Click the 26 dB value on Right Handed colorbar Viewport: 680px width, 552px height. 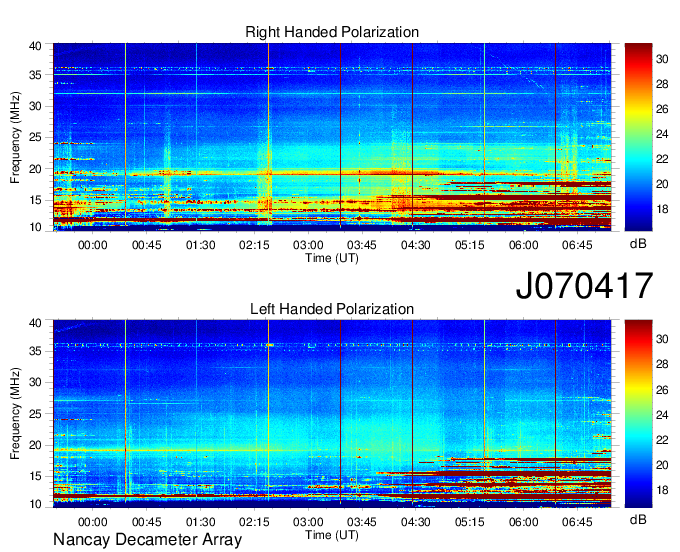pos(662,109)
